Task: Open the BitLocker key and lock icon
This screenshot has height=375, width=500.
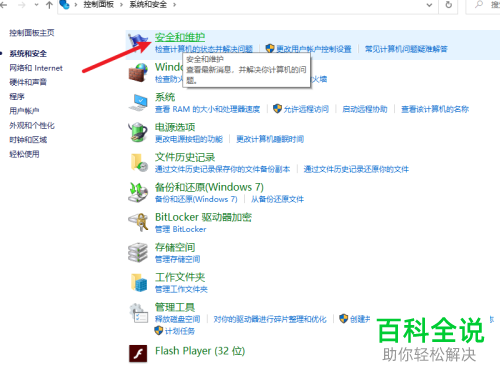Action: tap(138, 222)
